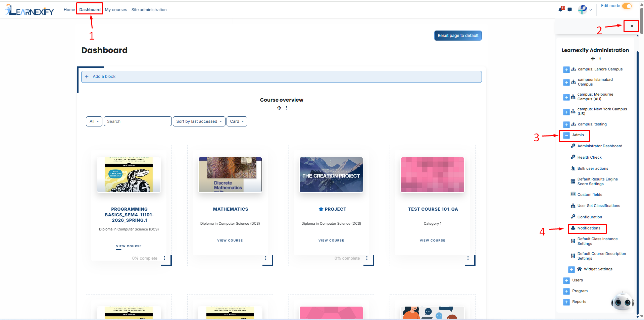Image resolution: width=644 pixels, height=320 pixels.
Task: Open Notifications link in Admin tree
Action: [x=589, y=228]
